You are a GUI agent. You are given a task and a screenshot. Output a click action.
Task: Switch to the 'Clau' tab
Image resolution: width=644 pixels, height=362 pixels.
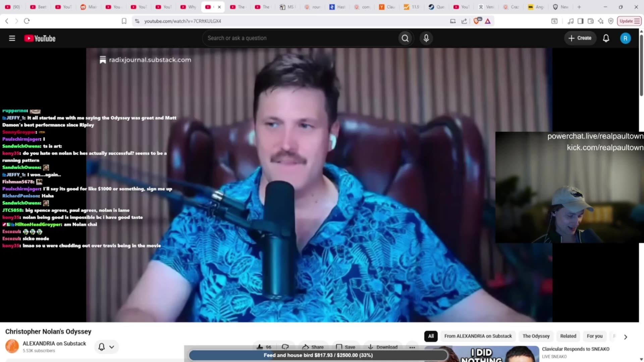[x=387, y=7]
